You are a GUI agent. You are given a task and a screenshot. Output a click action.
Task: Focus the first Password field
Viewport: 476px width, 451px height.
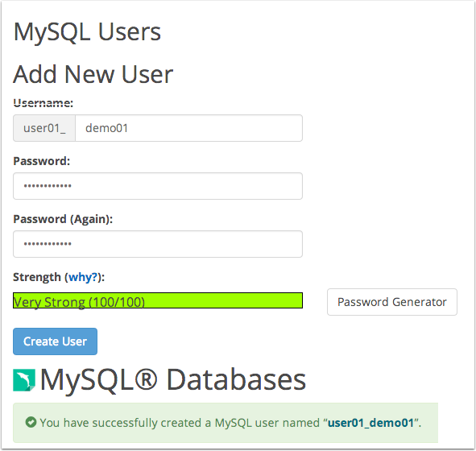tap(158, 186)
